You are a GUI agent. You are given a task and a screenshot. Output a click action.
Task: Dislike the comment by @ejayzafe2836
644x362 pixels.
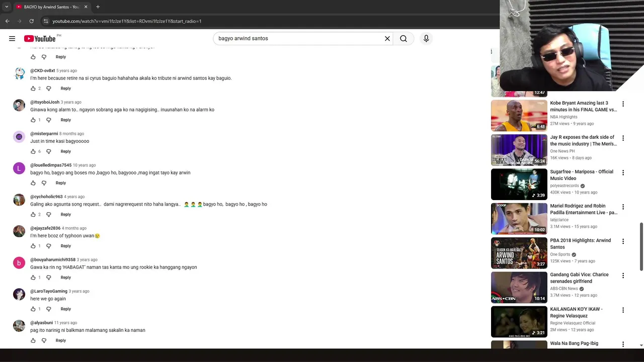click(49, 246)
